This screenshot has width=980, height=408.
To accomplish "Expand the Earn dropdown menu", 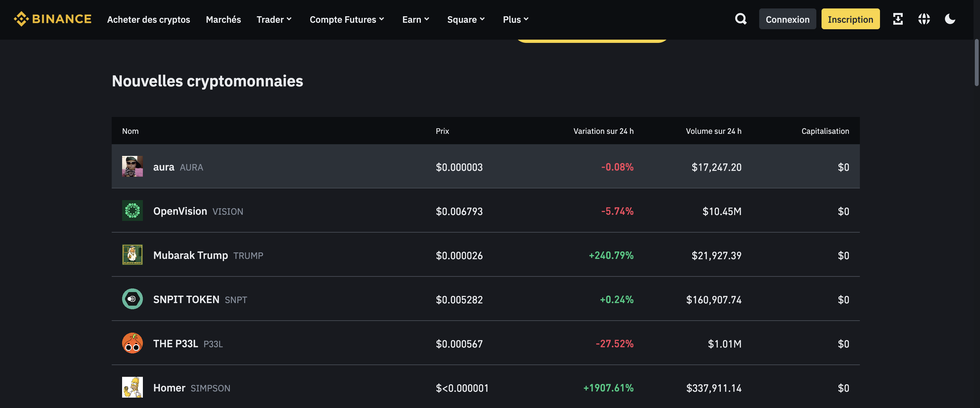I will click(x=416, y=19).
